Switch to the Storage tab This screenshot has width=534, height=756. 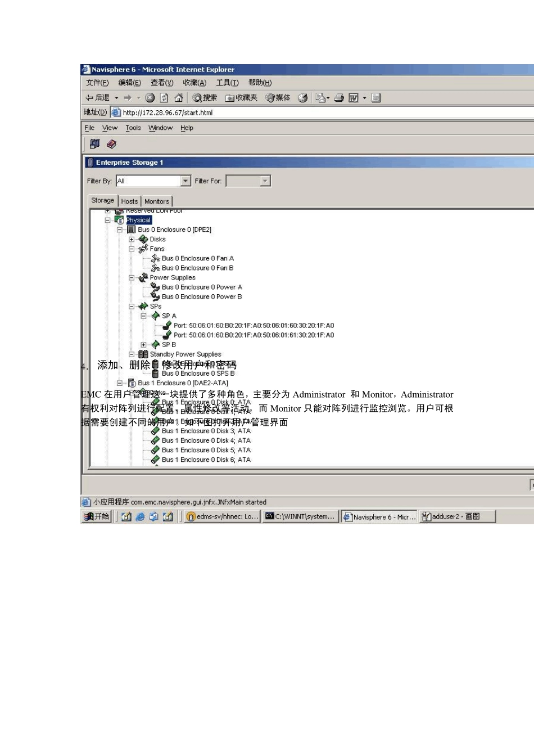(102, 200)
